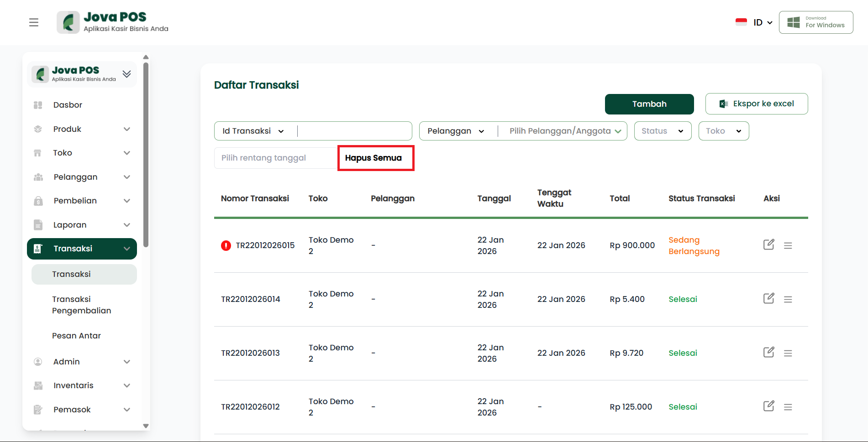
Task: Click Ekspor ke excel button
Action: pyautogui.click(x=756, y=104)
